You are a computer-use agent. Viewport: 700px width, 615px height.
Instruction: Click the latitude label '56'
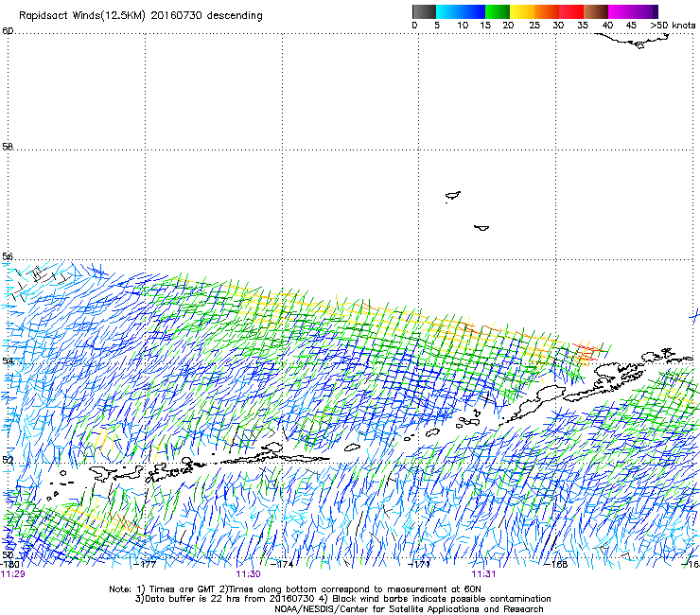pyautogui.click(x=8, y=256)
